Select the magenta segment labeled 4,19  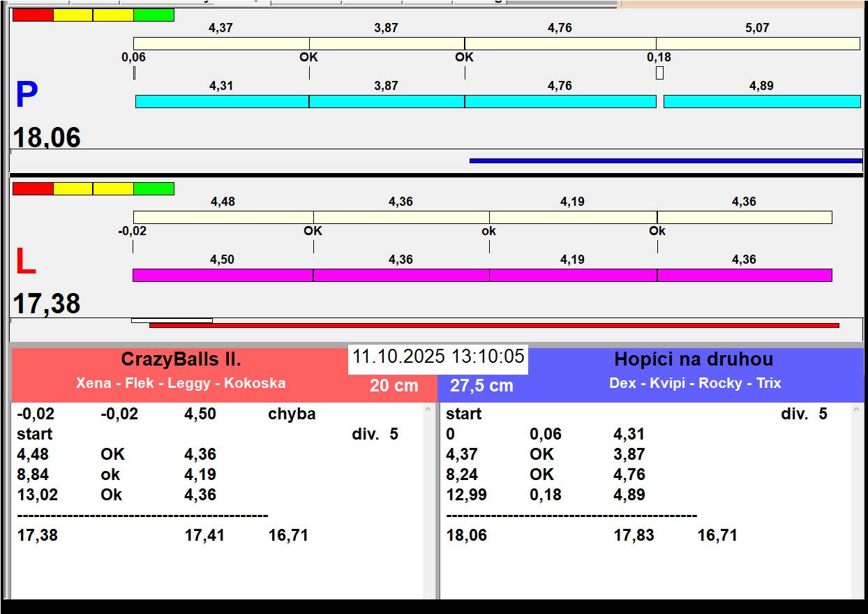click(x=573, y=275)
